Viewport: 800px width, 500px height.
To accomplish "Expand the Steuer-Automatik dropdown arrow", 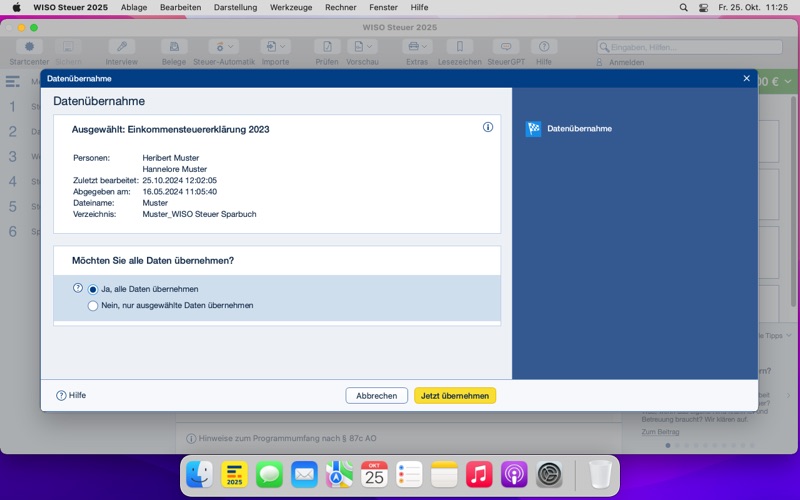I will (231, 47).
